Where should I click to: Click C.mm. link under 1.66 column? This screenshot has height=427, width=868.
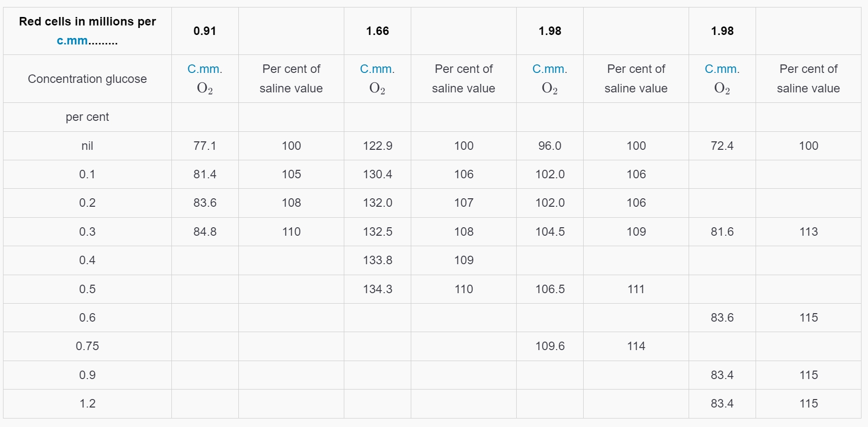tap(377, 69)
